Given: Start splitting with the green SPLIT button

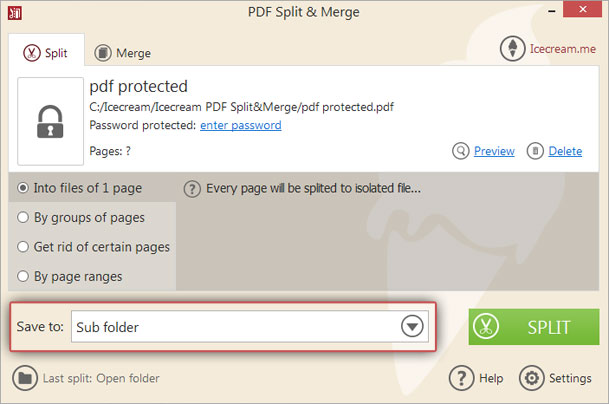Looking at the screenshot, I should pyautogui.click(x=534, y=327).
